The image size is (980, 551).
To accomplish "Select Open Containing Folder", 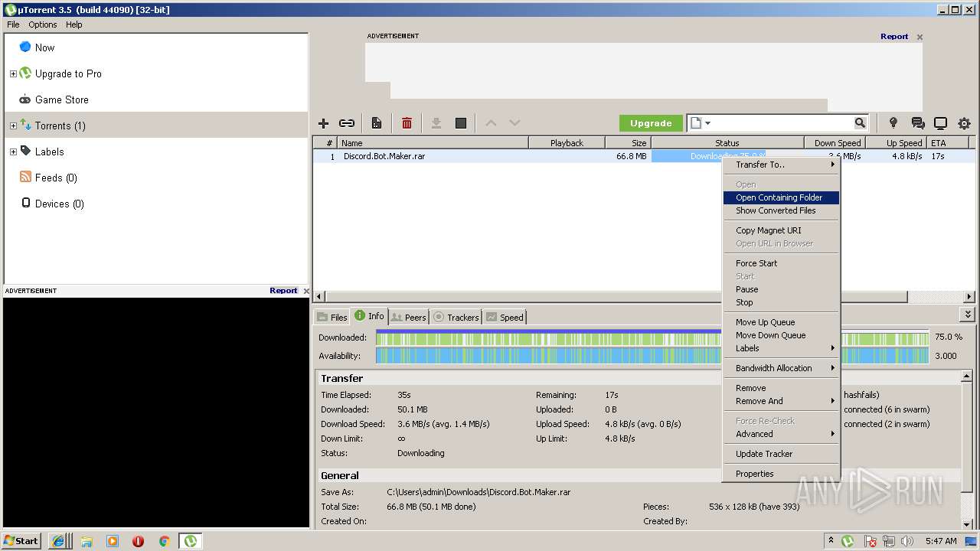I will pos(781,197).
